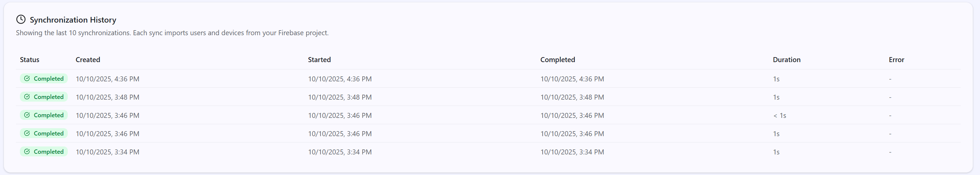This screenshot has width=980, height=175.
Task: Click the 1s duration in the 3:34 PM row
Action: (776, 152)
